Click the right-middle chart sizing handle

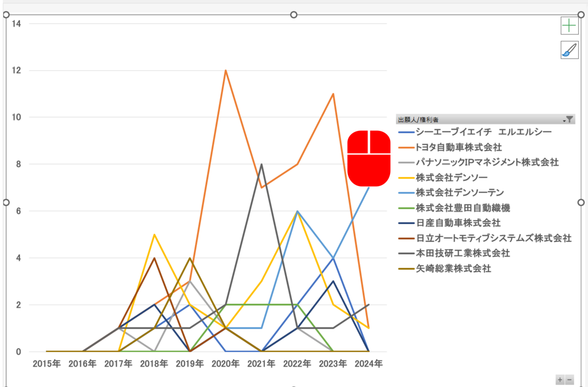581,202
